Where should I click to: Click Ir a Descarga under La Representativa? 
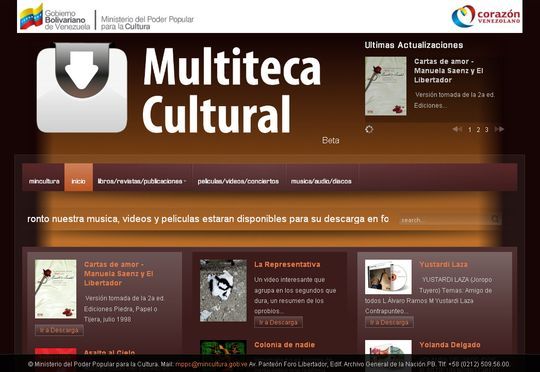[x=278, y=322]
